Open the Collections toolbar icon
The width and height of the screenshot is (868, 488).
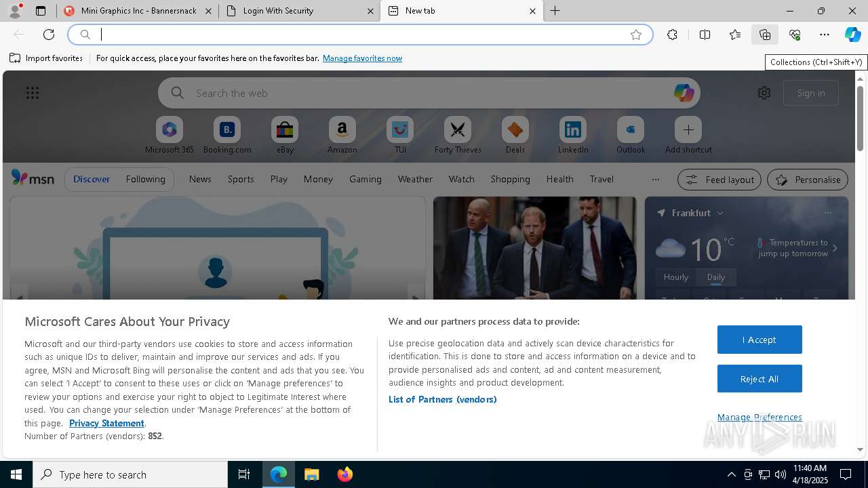[765, 35]
